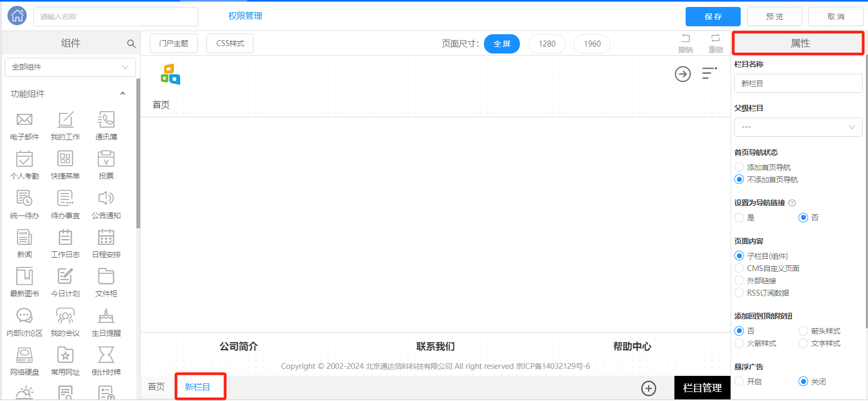868x401 pixels.
Task: Click the 栏目名称 input field
Action: pos(798,83)
